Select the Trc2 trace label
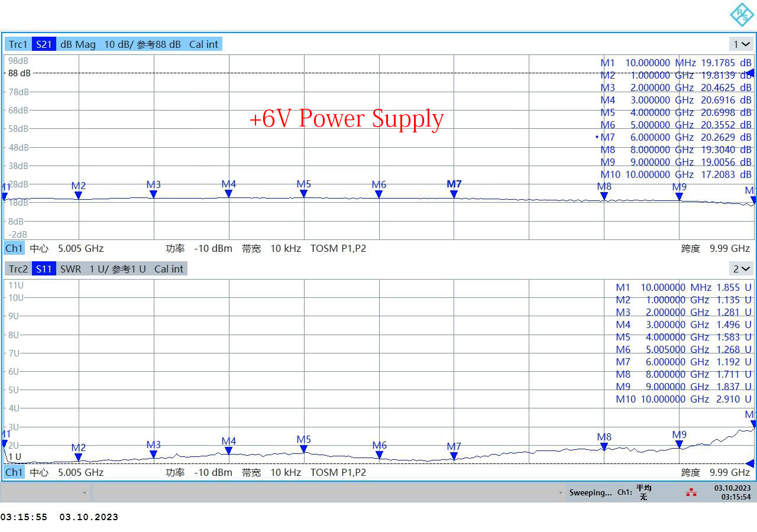Screen dimensions: 757x532 point(18,269)
